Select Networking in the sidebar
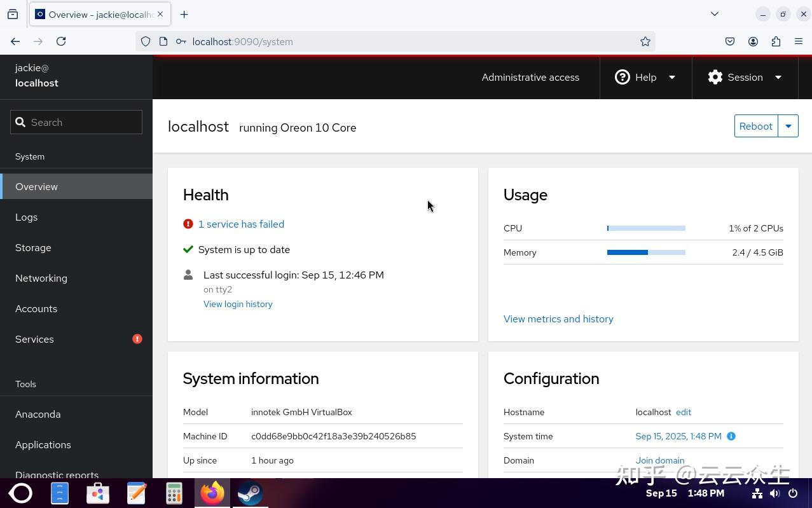Screen dimensions: 812x508 click(x=76, y=278)
